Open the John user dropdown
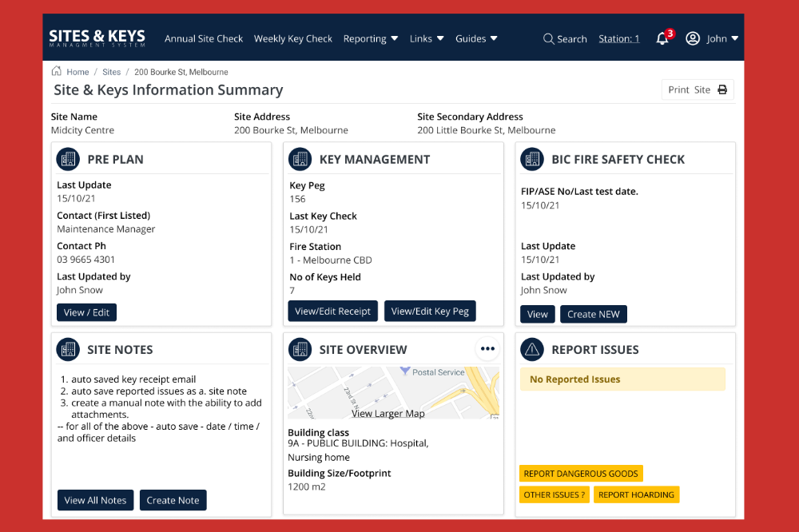The width and height of the screenshot is (799, 532). tap(722, 38)
